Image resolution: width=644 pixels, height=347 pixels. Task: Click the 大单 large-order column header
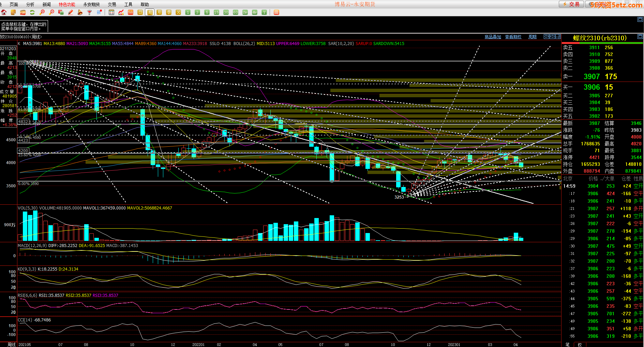[609, 178]
